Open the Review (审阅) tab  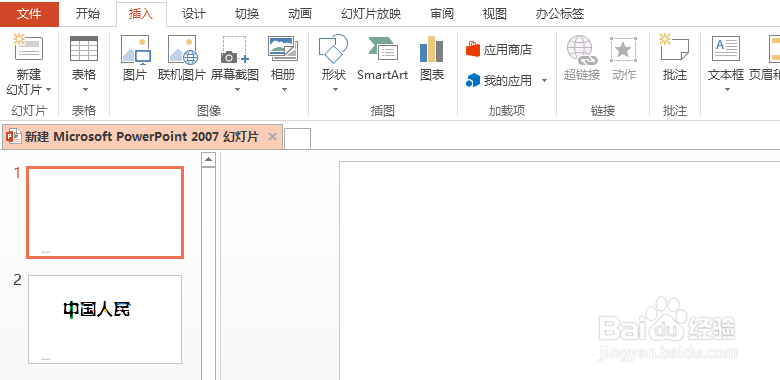click(x=442, y=14)
